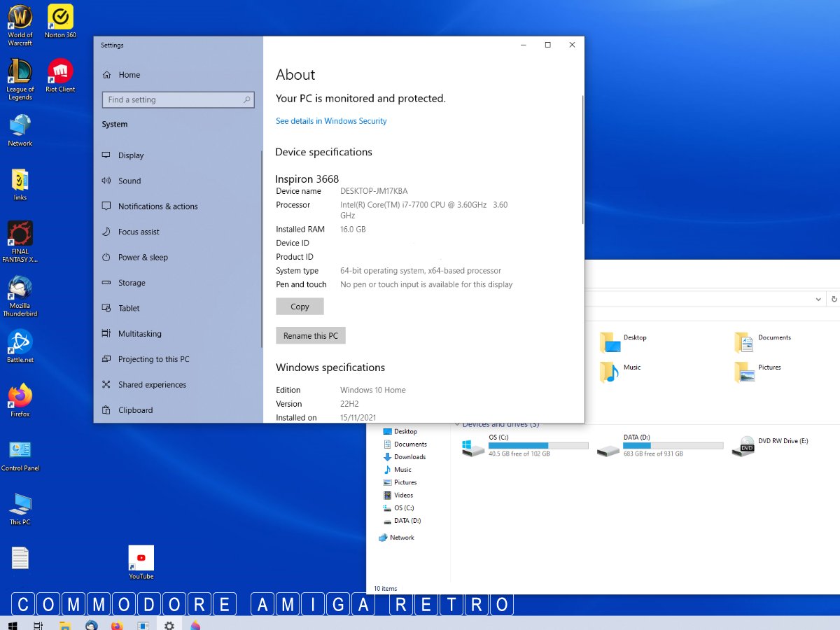
Task: Open the YouTube desktop shortcut
Action: 141,559
